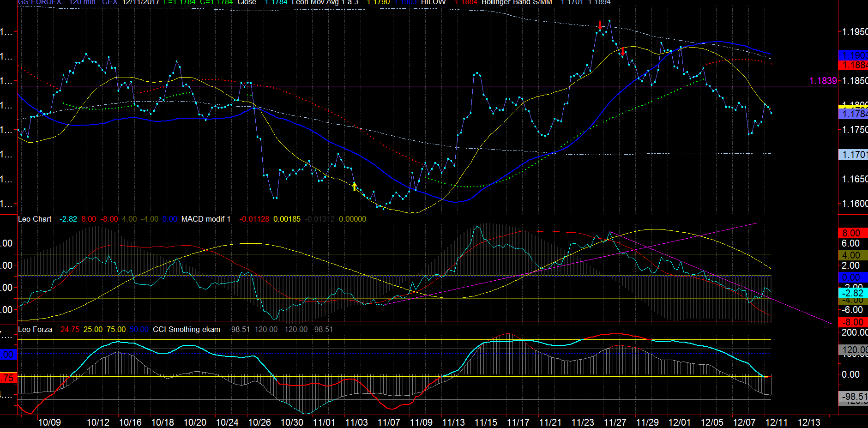This screenshot has width=868, height=428.
Task: Click the 1.1950 price axis label
Action: (855, 32)
